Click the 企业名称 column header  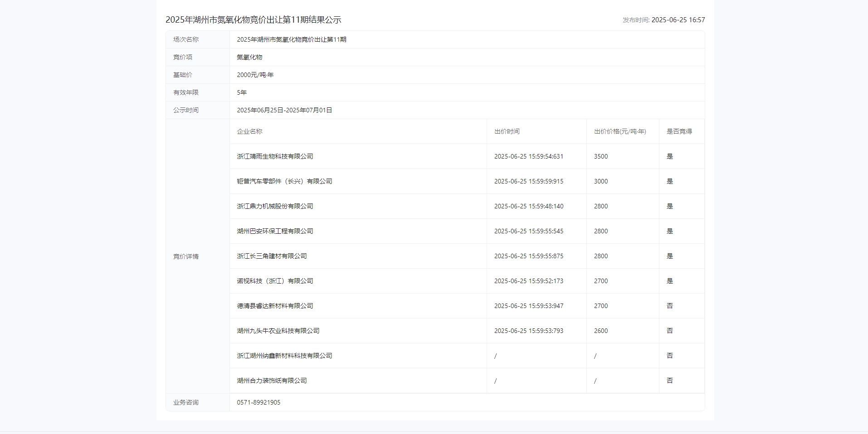tap(249, 131)
